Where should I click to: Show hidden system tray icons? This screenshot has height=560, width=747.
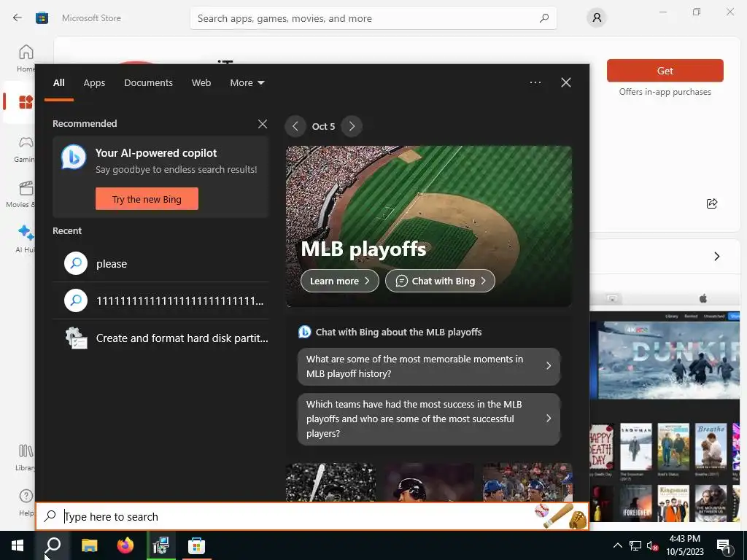click(x=617, y=545)
